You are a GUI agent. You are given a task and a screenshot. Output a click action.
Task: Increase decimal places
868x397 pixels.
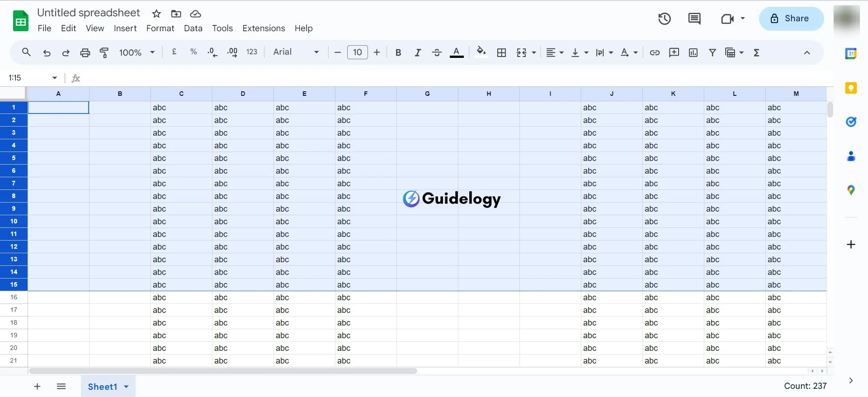[232, 52]
